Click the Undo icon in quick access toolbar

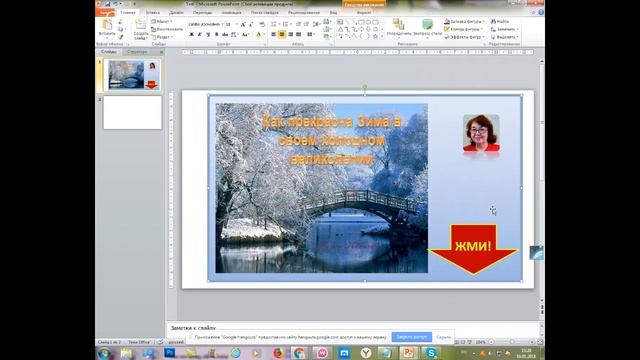tap(115, 4)
